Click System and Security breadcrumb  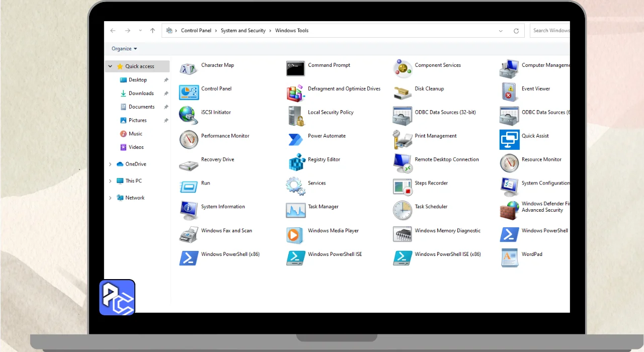(243, 31)
